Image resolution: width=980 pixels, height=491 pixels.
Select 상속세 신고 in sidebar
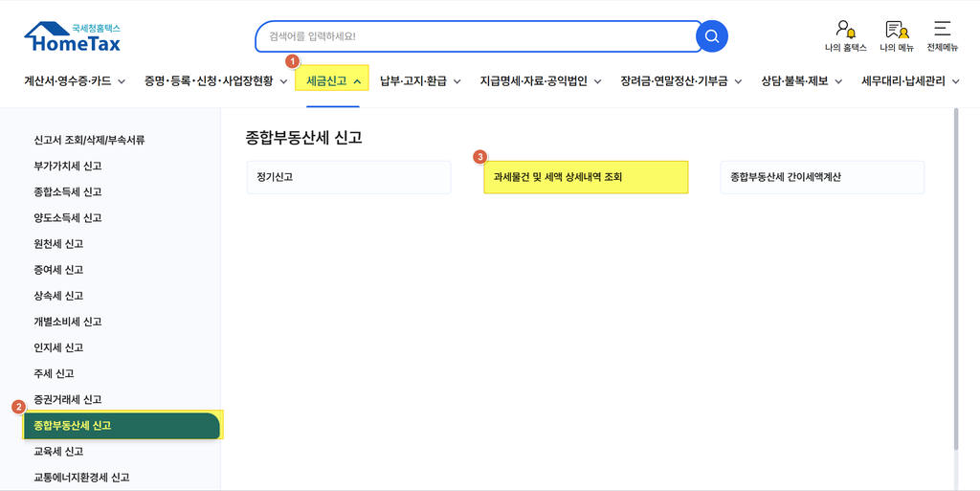58,296
